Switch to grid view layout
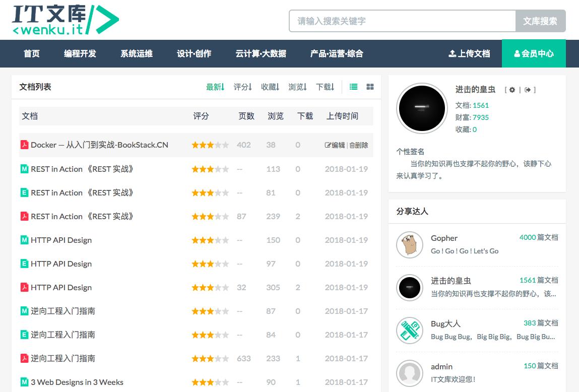The width and height of the screenshot is (579, 392). pos(370,87)
